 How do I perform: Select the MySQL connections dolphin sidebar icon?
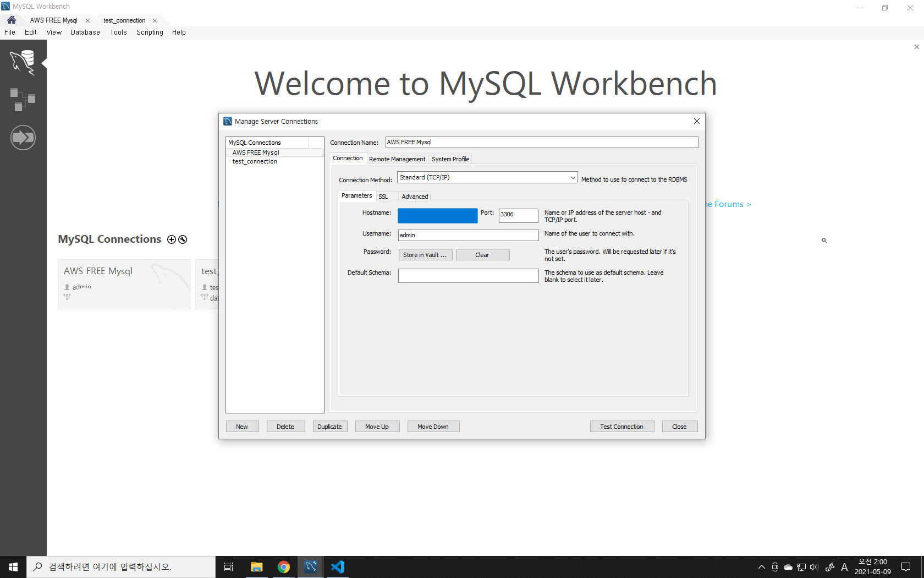click(23, 62)
